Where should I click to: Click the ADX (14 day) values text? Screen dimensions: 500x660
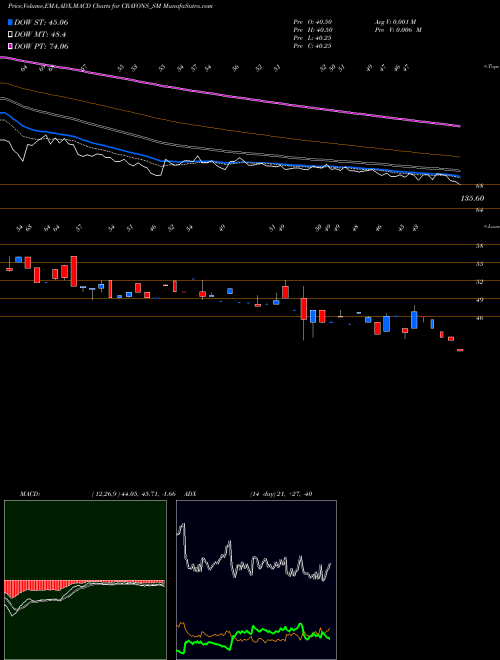pyautogui.click(x=280, y=494)
